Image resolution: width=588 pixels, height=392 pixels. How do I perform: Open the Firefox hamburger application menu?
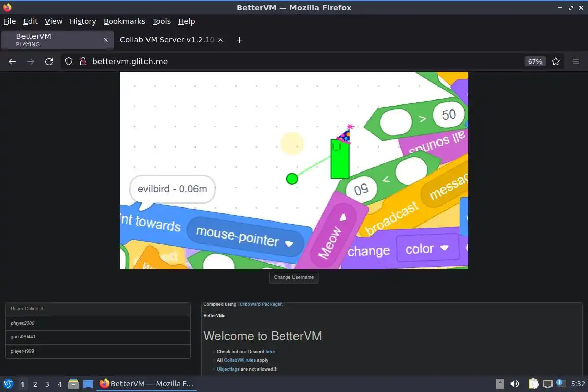tap(576, 62)
